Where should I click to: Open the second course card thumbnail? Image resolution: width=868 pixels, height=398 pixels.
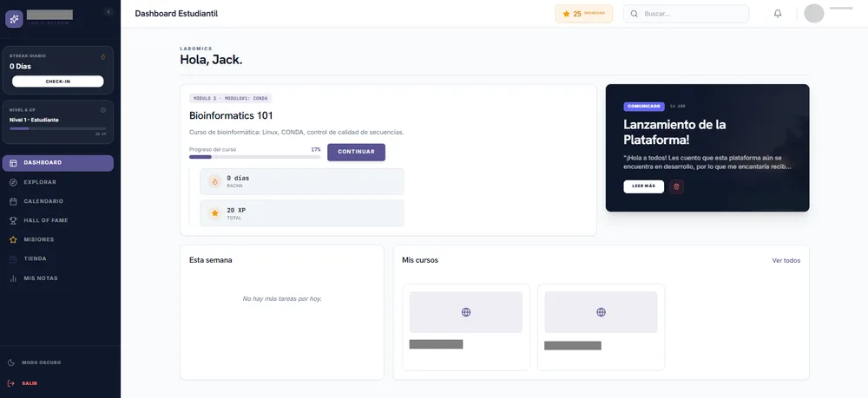coord(602,312)
